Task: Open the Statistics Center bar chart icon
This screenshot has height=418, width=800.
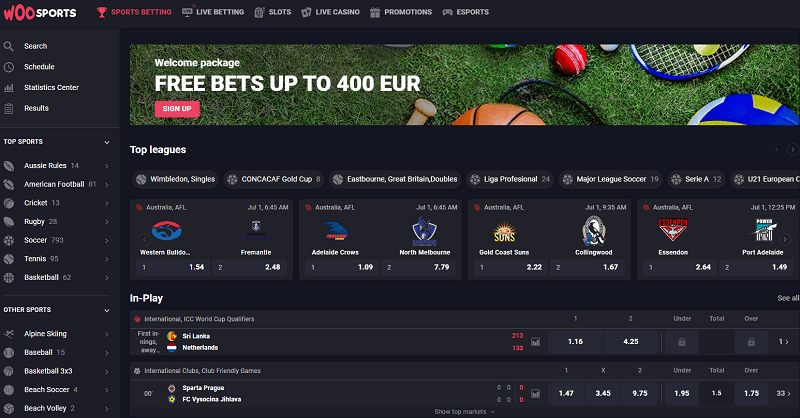Action: click(9, 88)
